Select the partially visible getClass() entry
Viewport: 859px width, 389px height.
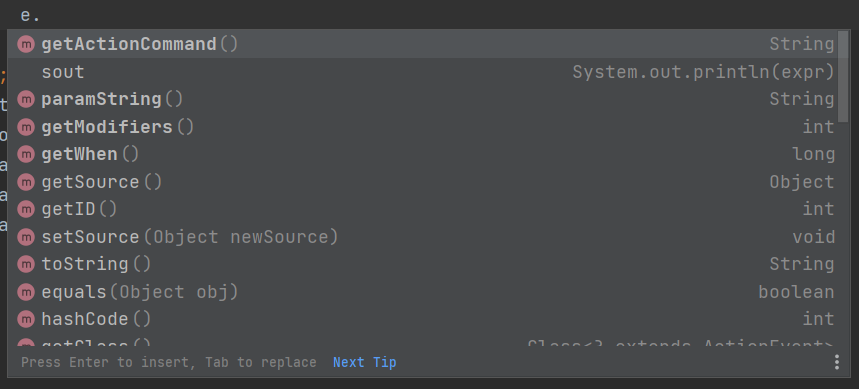pos(422,343)
